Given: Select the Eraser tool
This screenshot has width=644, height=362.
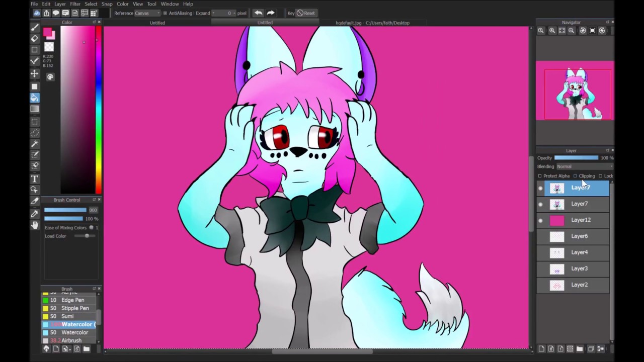Looking at the screenshot, I should (x=35, y=38).
